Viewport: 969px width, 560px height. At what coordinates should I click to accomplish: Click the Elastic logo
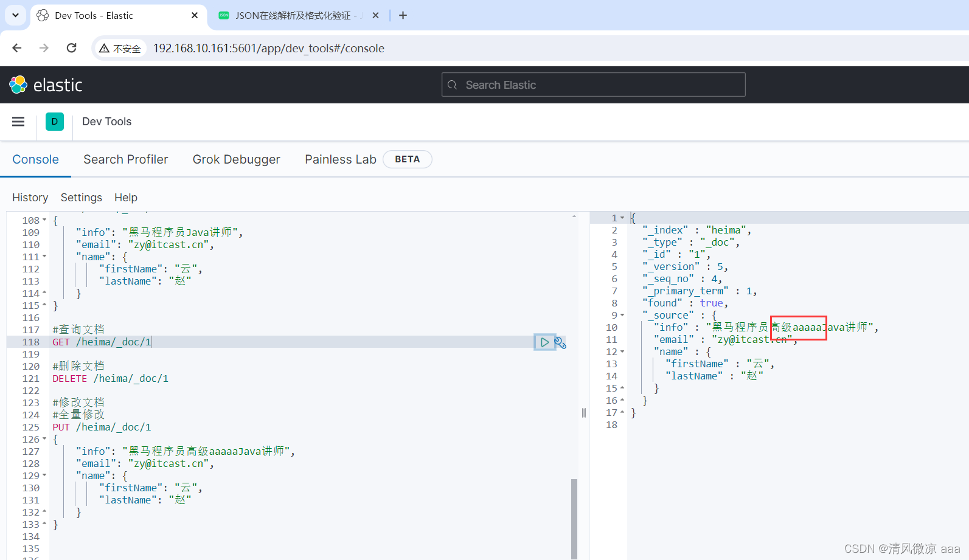point(46,85)
